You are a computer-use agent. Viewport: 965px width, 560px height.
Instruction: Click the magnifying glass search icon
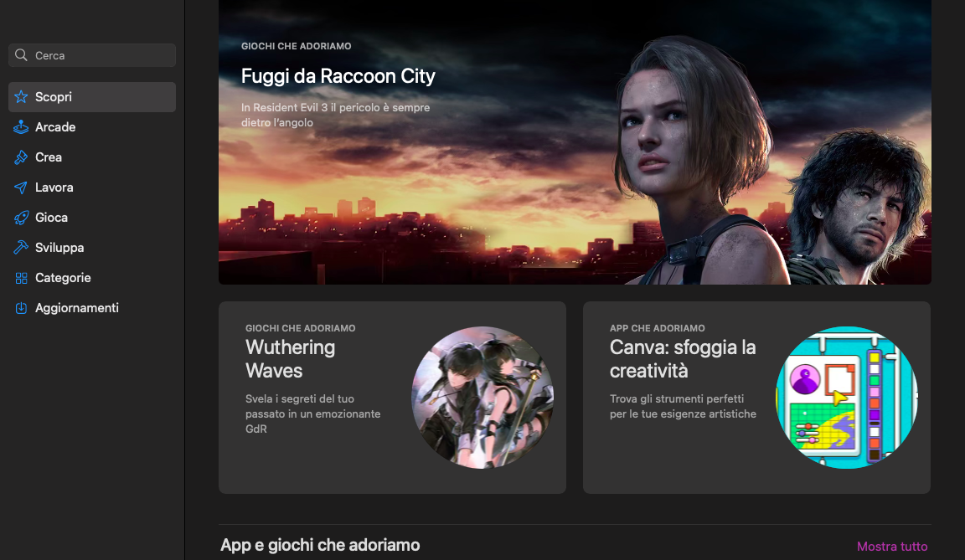[x=21, y=55]
